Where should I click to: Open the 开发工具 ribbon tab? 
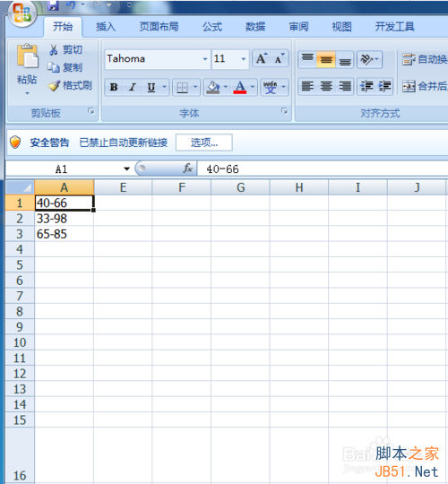394,27
